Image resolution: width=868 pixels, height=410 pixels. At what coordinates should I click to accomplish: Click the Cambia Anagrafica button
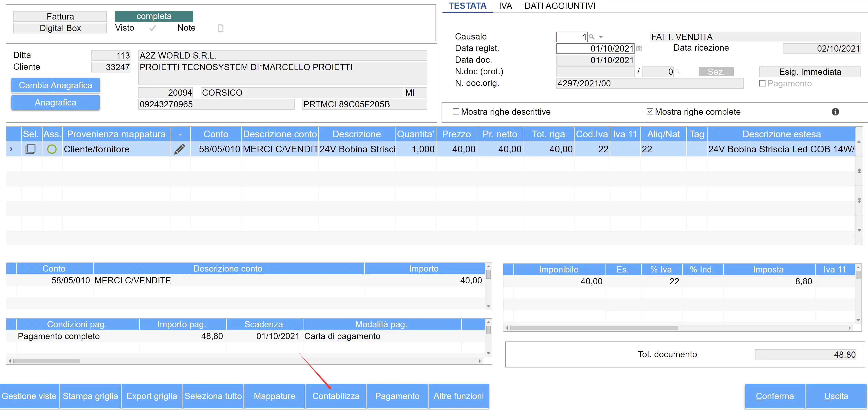tap(56, 85)
